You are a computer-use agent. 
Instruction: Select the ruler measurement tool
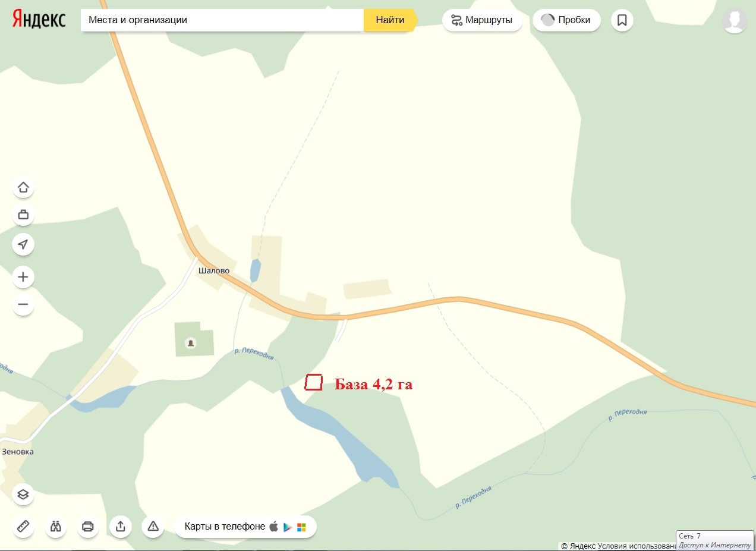(x=23, y=527)
